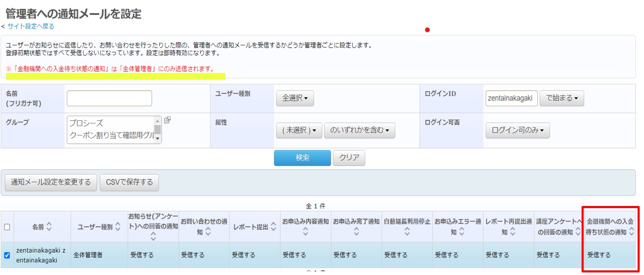
Task: Sort by お問い合わせの通知 column arrows
Action: pyautogui.click(x=208, y=231)
